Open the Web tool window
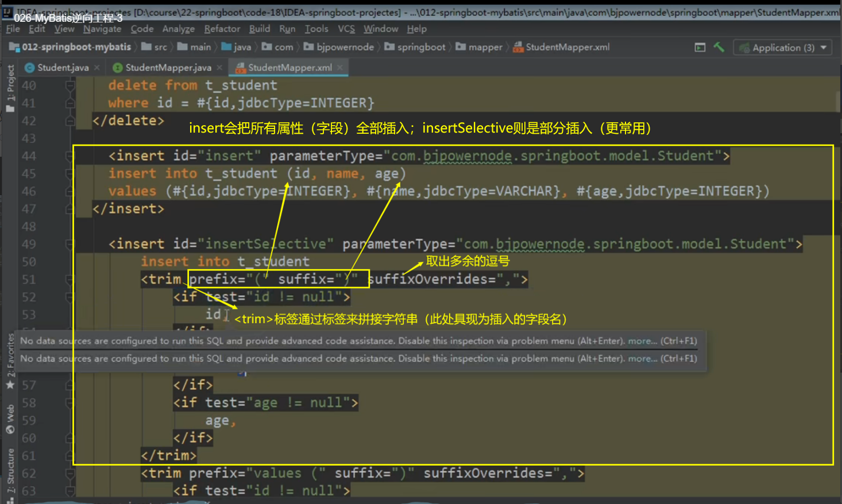Screen dimensions: 842x504 (10, 419)
